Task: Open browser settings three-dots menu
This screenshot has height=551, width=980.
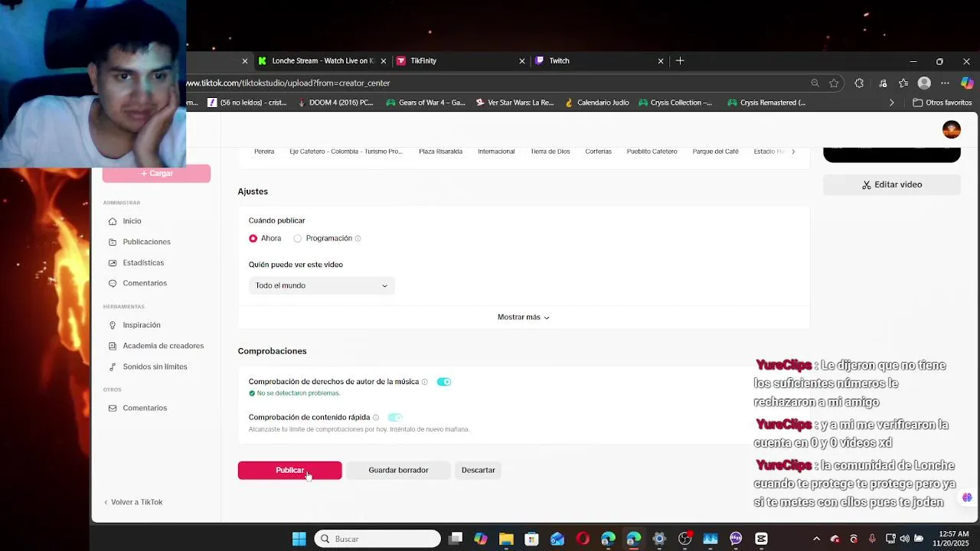Action: click(945, 83)
